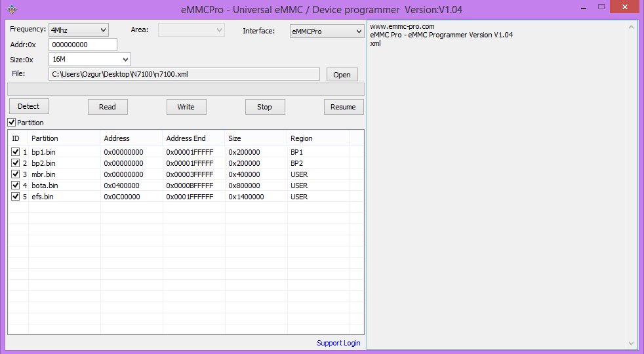
Task: Click the Resume button
Action: coord(344,107)
